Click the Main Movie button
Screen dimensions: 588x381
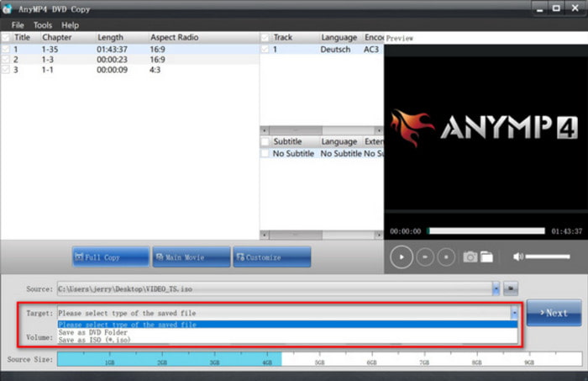point(192,257)
